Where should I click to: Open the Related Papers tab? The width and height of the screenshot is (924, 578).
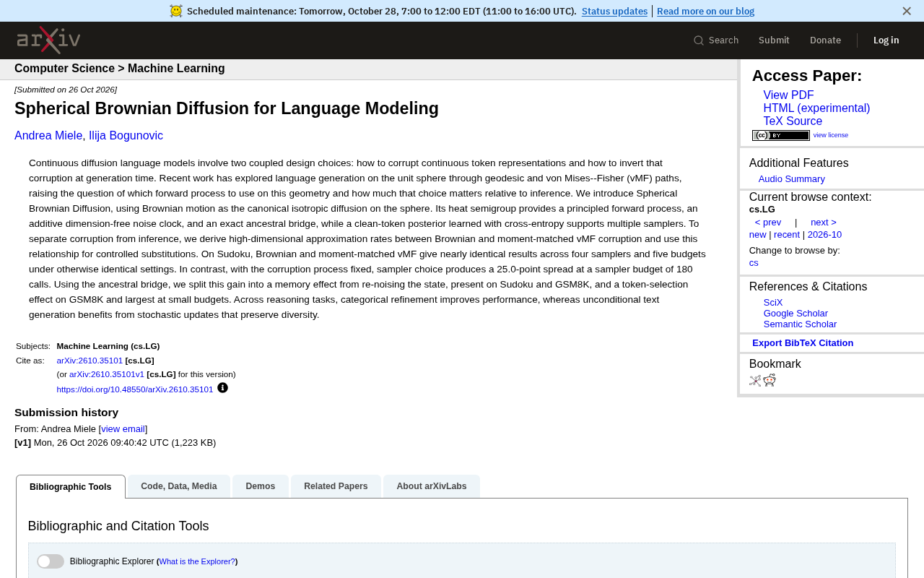click(336, 486)
